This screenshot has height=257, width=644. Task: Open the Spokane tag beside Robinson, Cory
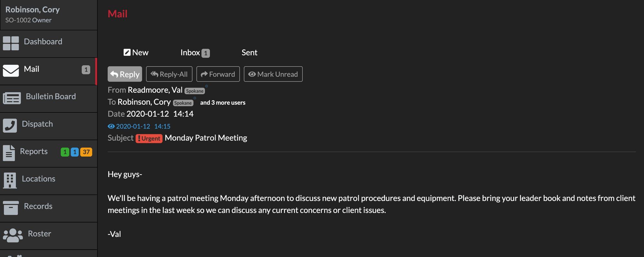[x=183, y=103]
